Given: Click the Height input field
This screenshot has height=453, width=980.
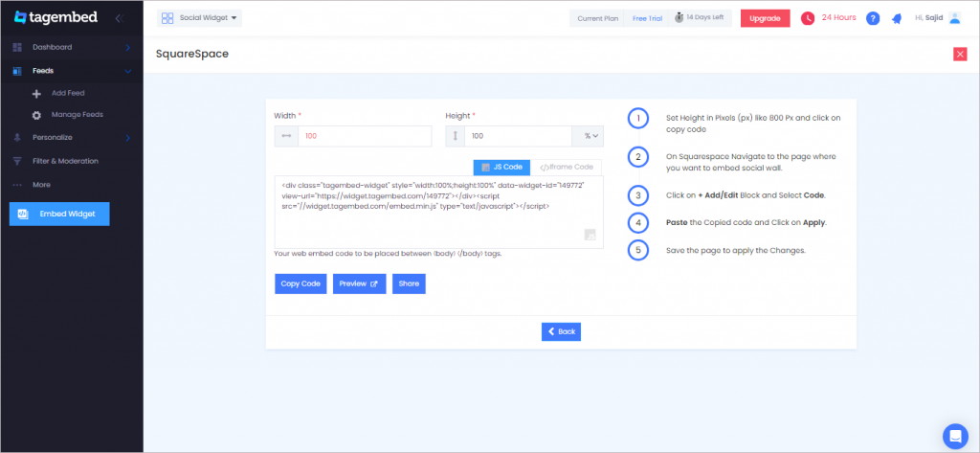Looking at the screenshot, I should tap(518, 136).
